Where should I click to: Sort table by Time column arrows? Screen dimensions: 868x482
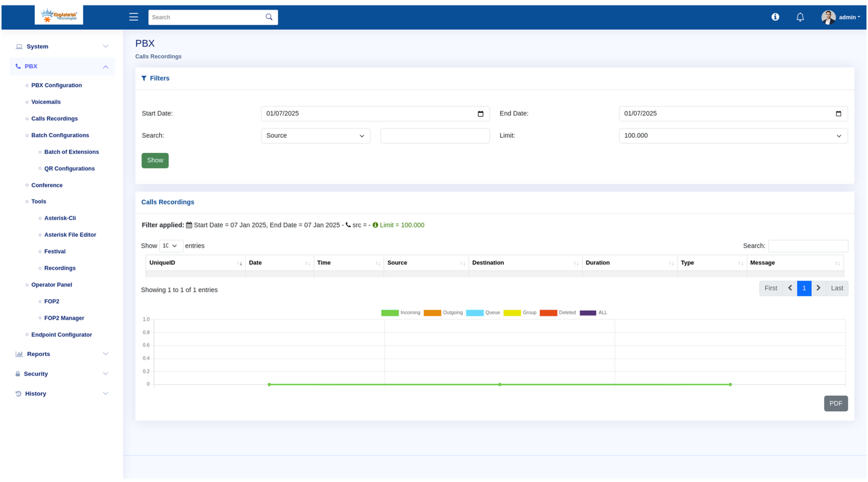(x=378, y=264)
